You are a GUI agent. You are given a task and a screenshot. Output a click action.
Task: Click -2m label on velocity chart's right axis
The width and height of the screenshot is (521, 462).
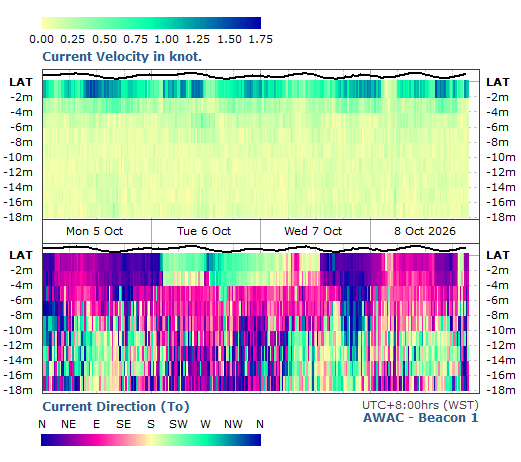(x=497, y=97)
